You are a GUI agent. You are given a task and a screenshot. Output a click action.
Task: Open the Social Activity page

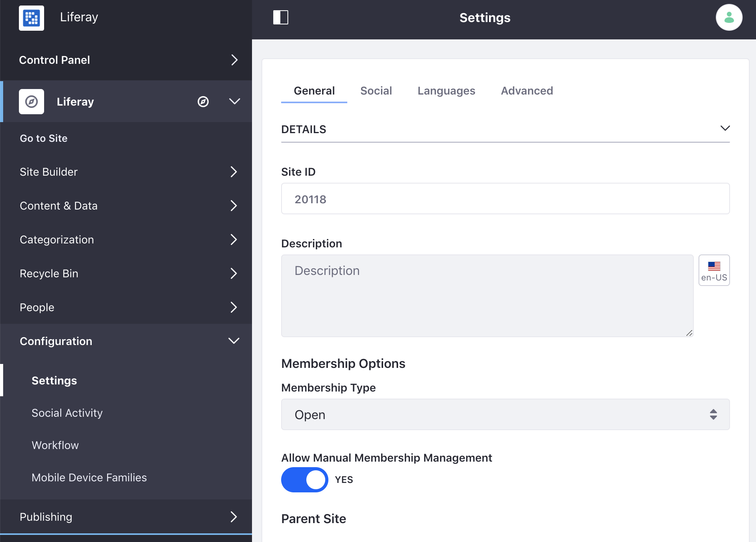point(67,413)
